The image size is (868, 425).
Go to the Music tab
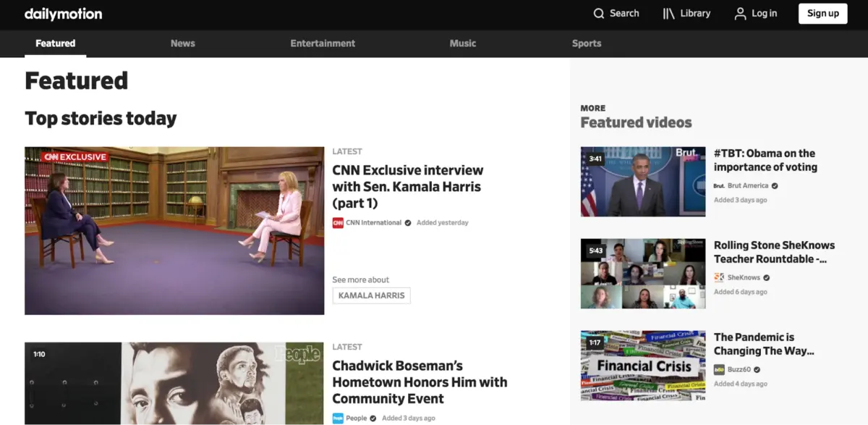tap(463, 43)
